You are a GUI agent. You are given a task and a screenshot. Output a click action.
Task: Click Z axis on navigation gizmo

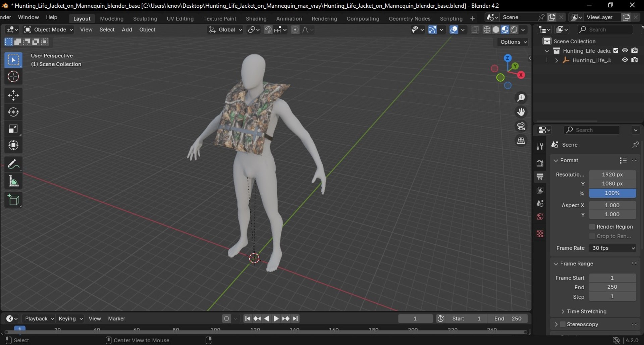[x=507, y=58]
